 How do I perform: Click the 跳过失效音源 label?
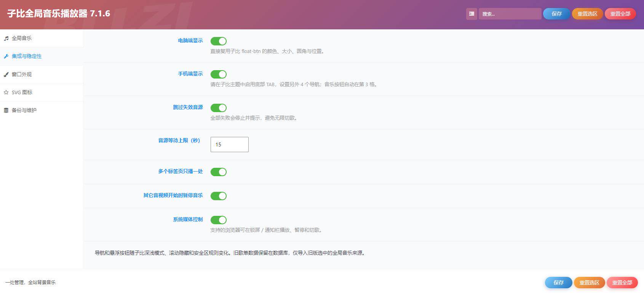(188, 107)
